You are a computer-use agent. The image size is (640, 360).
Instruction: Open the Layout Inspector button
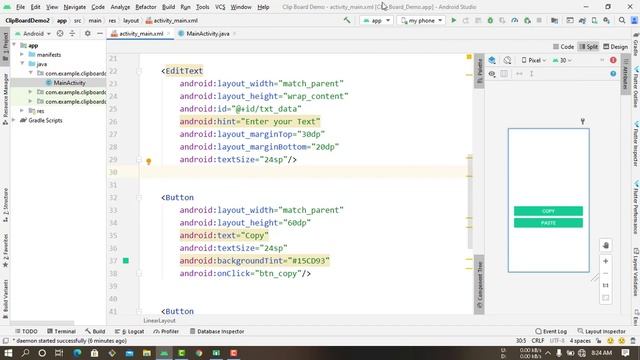(602, 331)
